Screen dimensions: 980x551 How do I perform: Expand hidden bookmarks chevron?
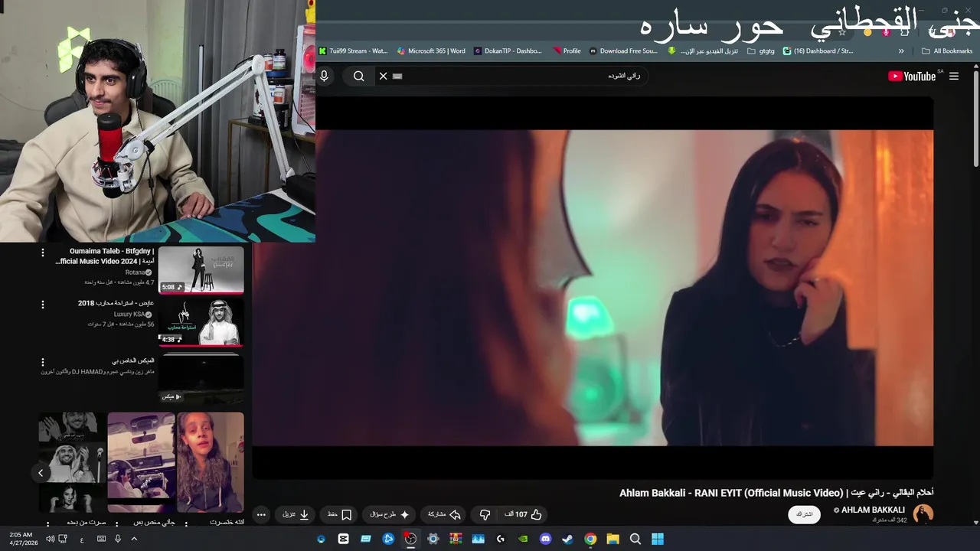point(901,51)
